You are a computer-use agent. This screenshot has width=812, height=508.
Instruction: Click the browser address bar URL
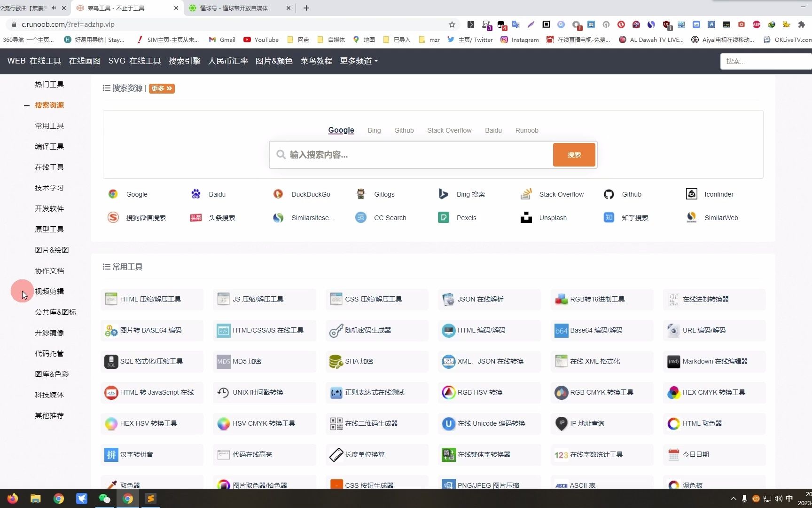click(68, 24)
